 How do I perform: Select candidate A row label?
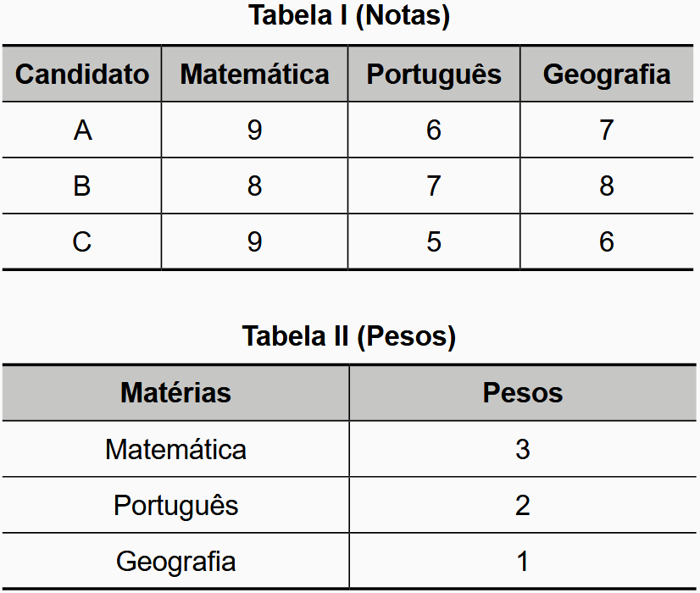82,130
